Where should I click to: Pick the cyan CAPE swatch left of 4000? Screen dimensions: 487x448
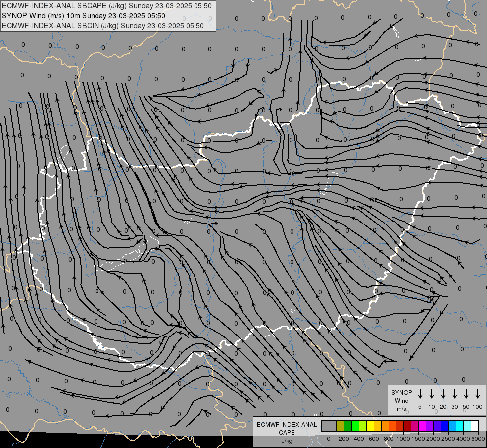(460, 426)
